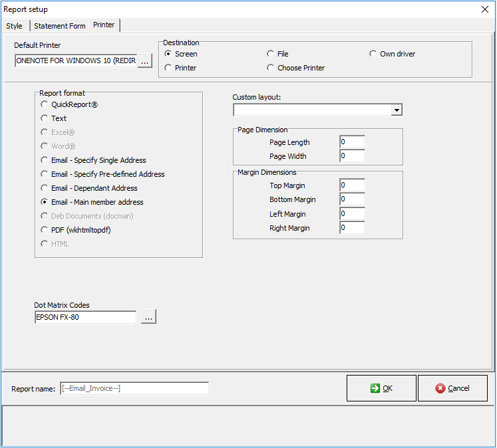Choose File destination option
497x448 pixels.
click(x=271, y=54)
